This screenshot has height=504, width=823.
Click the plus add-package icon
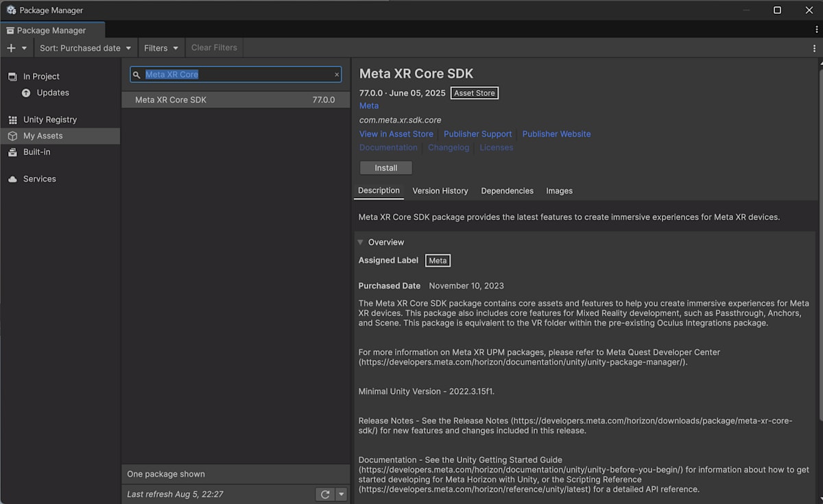coord(10,48)
